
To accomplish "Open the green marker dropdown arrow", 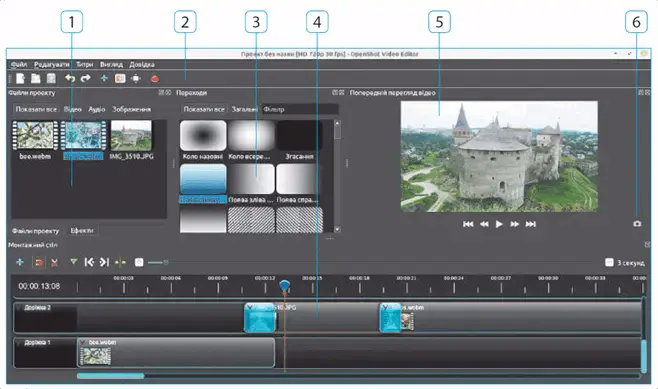I will [74, 262].
